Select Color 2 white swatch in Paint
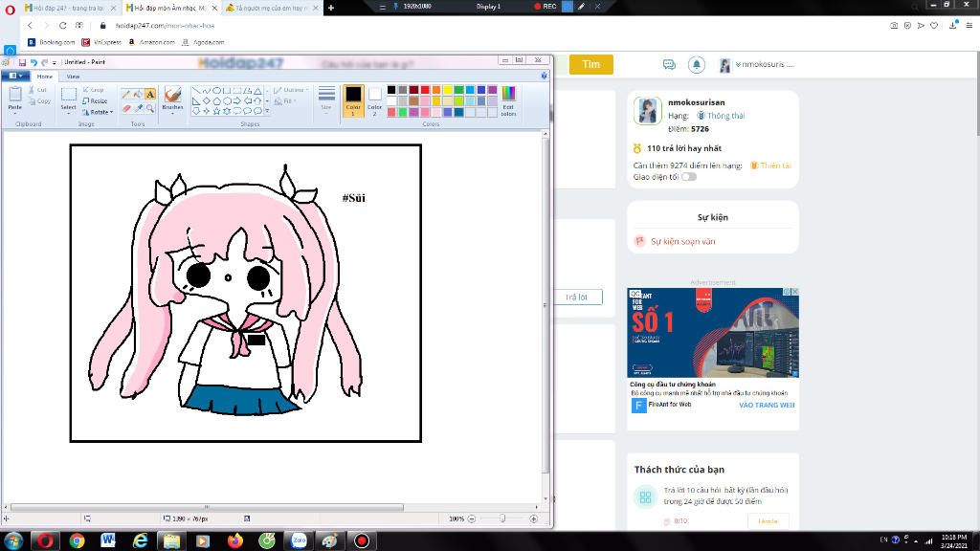The width and height of the screenshot is (980, 551). tap(374, 101)
